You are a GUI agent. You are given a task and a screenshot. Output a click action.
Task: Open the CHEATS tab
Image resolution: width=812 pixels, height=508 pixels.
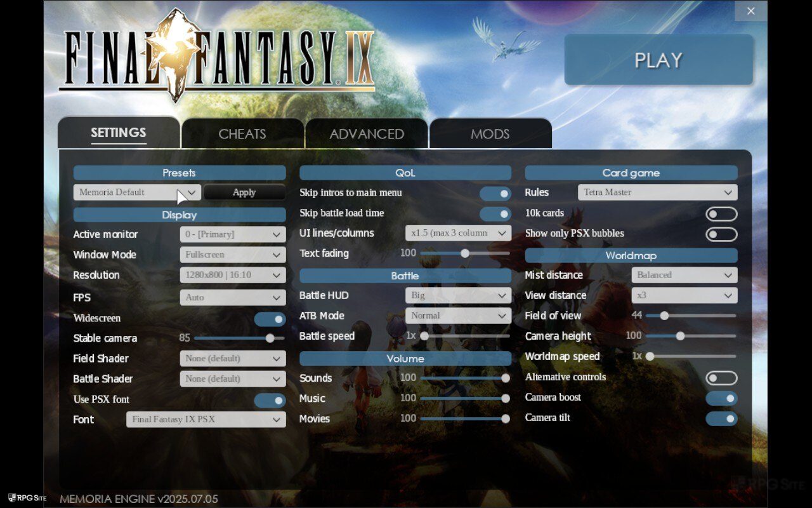[242, 134]
